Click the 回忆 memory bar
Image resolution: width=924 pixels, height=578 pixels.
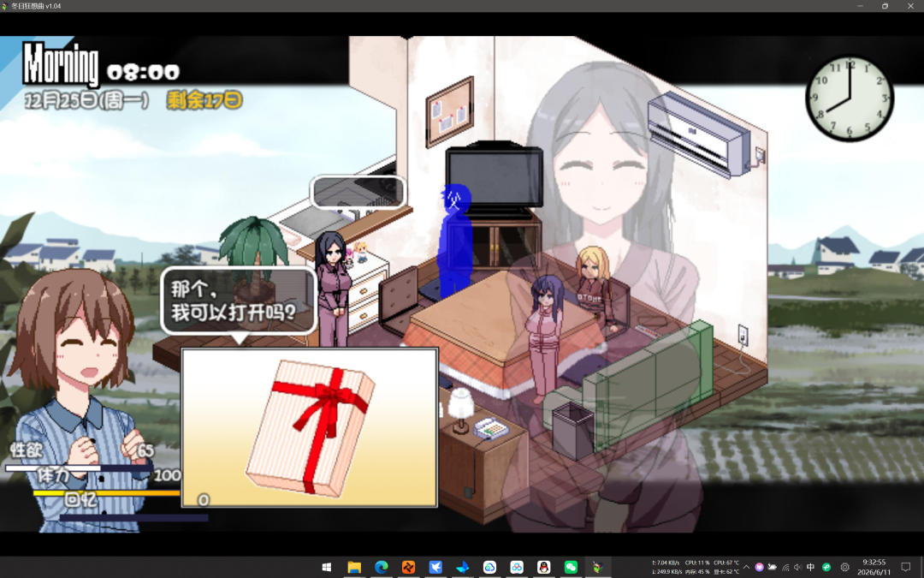(133, 517)
